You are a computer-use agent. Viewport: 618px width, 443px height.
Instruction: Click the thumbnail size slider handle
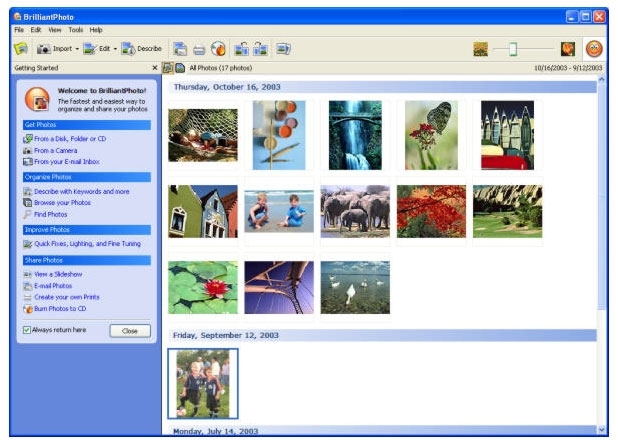513,49
